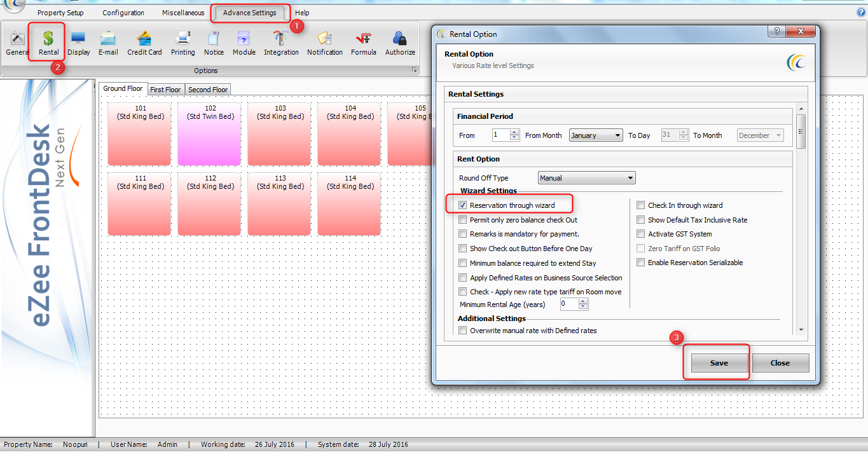The image size is (868, 452).
Task: Select room 111 tile
Action: 139,204
